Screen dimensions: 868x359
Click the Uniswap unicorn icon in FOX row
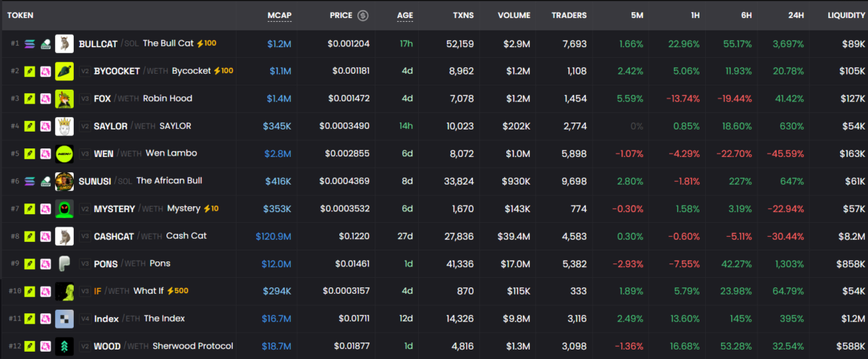[45, 98]
